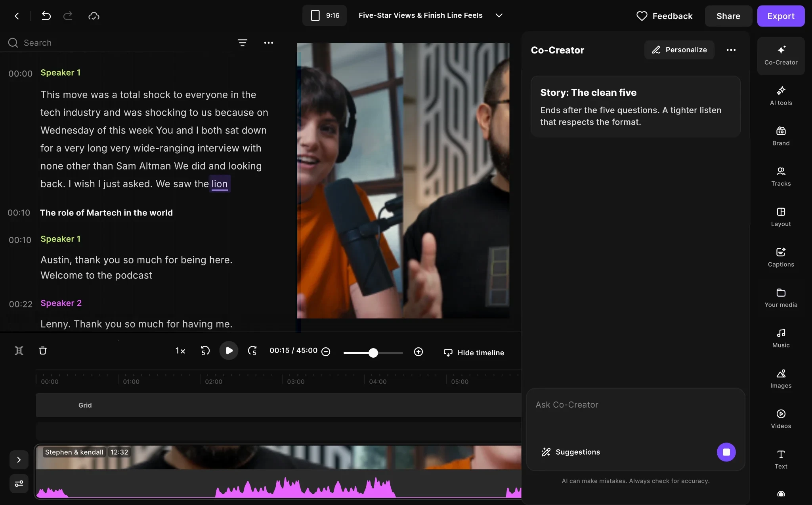Redo the last undone edit

click(x=68, y=16)
